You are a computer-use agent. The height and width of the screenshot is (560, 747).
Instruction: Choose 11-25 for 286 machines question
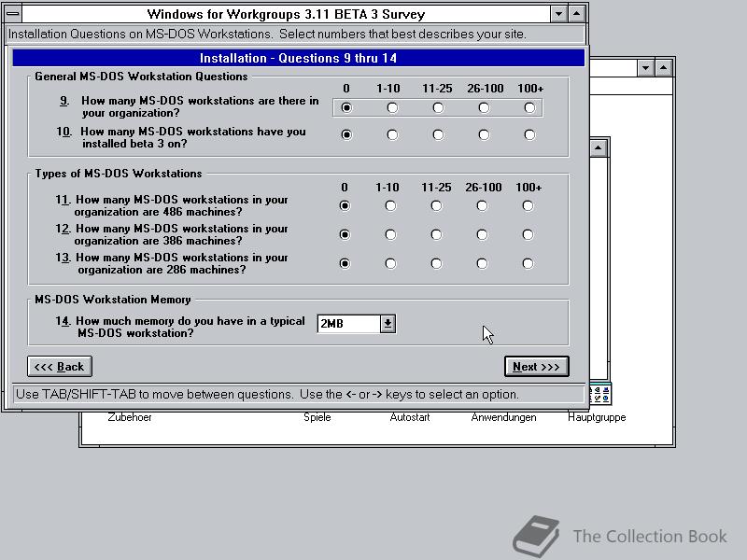(436, 263)
